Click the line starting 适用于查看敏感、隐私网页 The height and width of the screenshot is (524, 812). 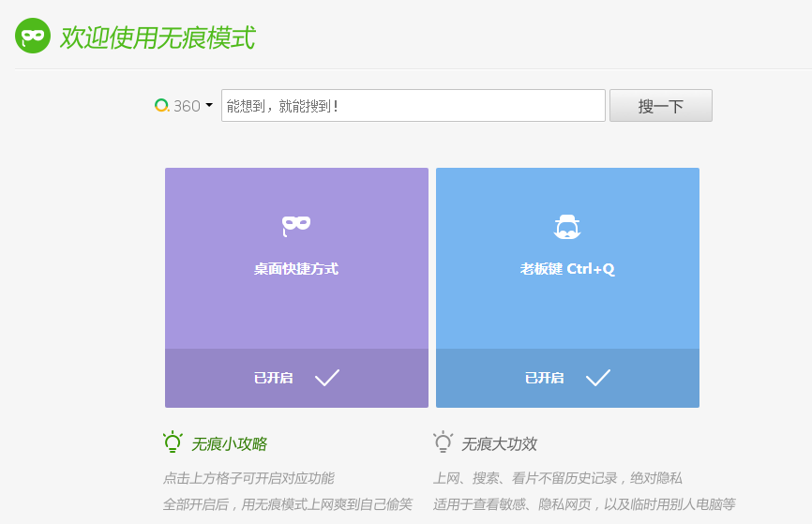pos(584,504)
